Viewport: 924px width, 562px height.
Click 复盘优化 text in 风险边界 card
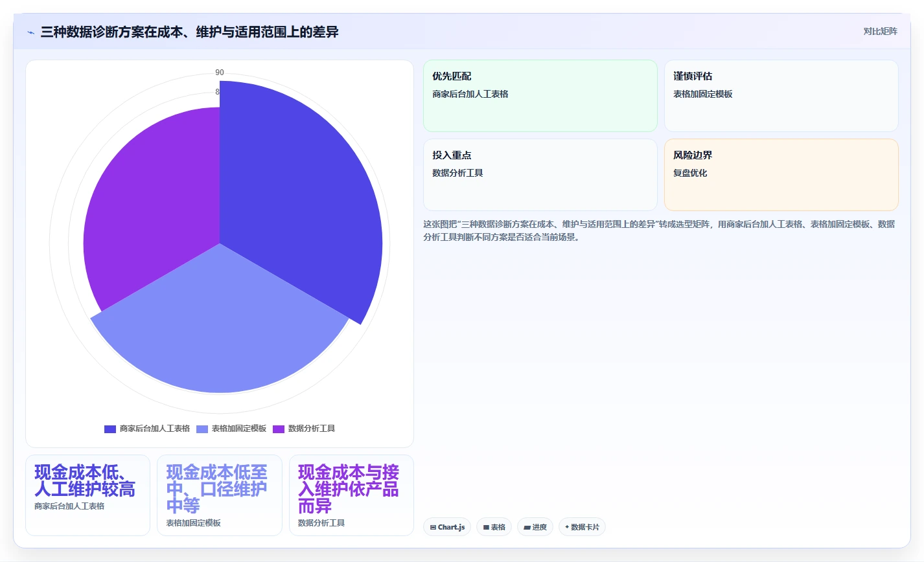click(x=690, y=173)
